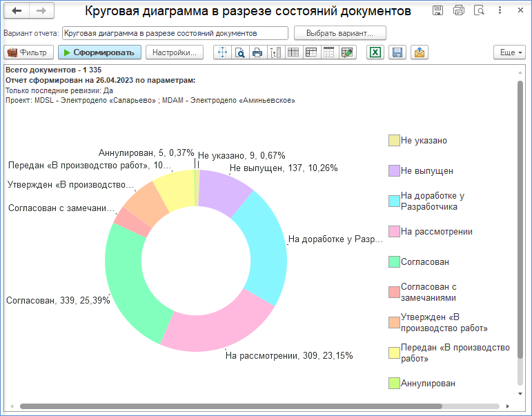Open the Еще dropdown menu
This screenshot has height=416, width=532.
coord(510,52)
